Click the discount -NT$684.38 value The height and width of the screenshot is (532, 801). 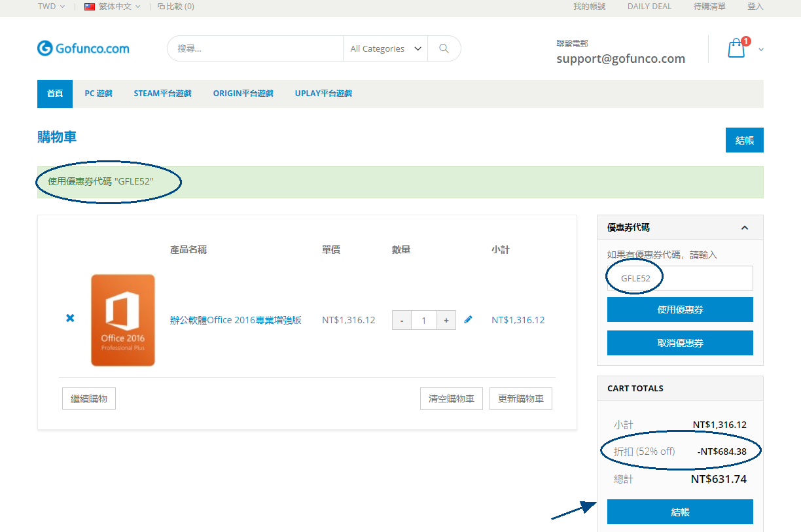point(722,452)
